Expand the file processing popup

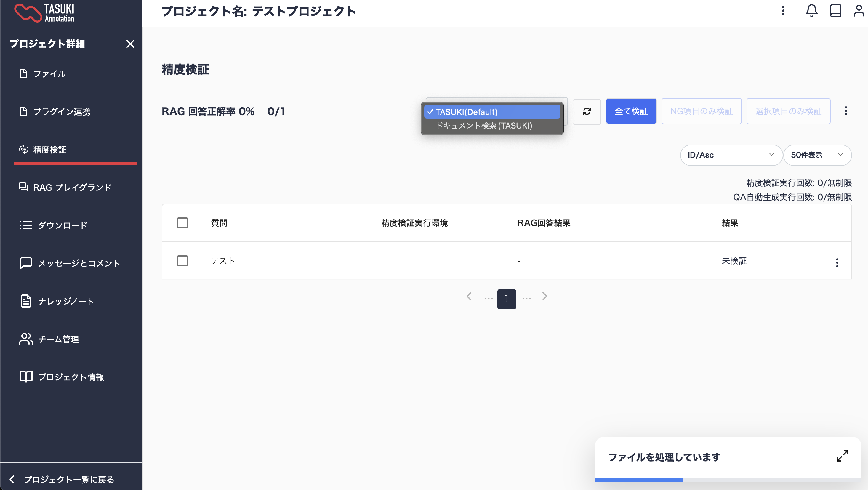842,456
